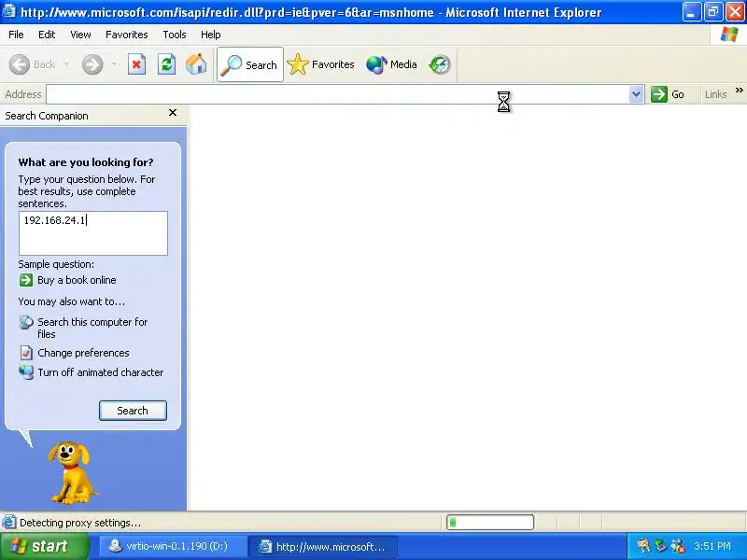Screen dimensions: 747x560
Task: Click the safely remove hardware tray icon
Action: coord(660,546)
